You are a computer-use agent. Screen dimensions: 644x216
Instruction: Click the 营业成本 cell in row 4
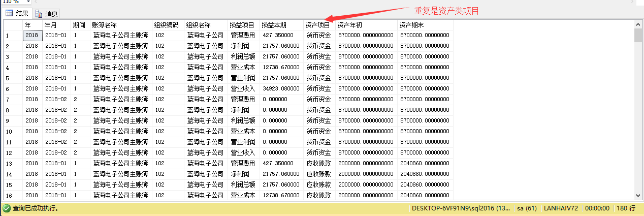(244, 67)
